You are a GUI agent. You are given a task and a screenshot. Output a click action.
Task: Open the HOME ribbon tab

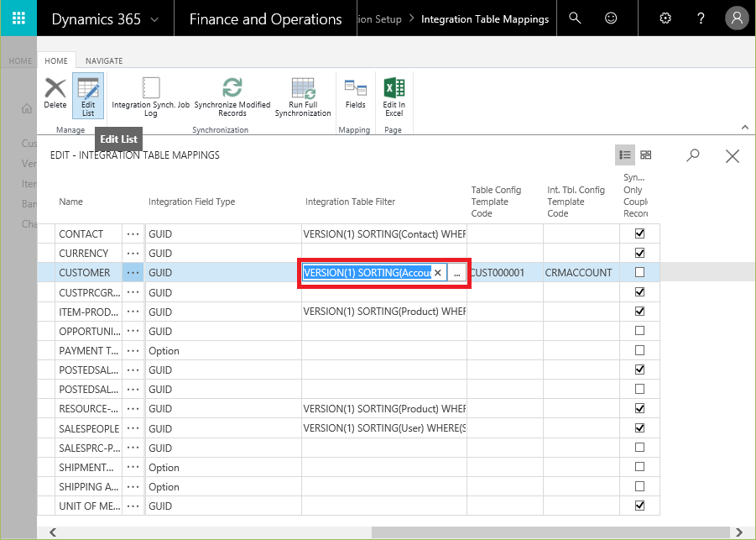[56, 60]
